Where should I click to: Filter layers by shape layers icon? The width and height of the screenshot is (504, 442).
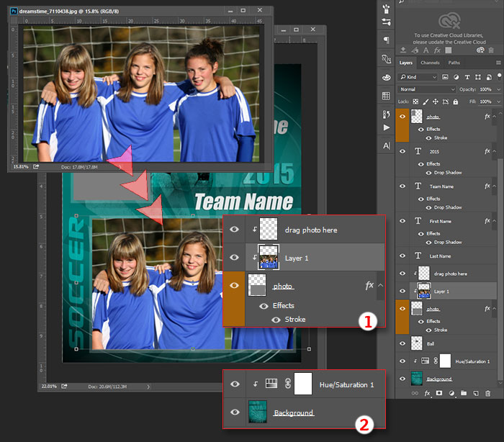pos(478,77)
